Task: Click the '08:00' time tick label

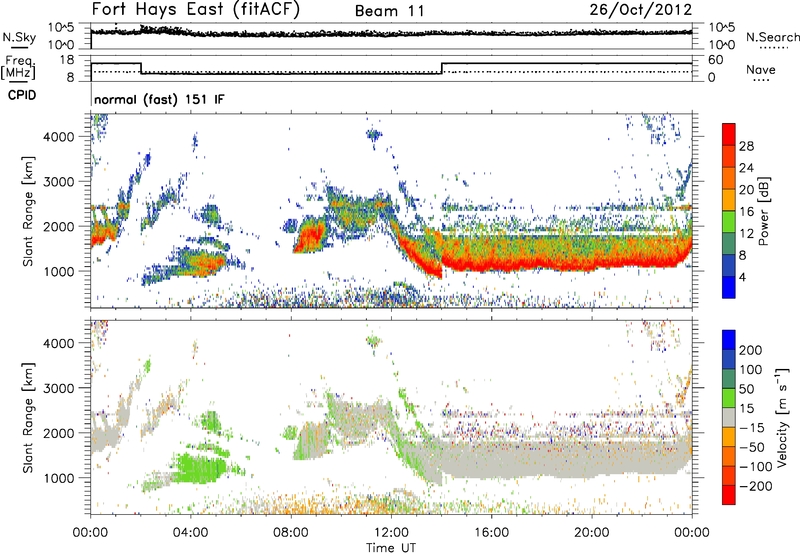Action: click(291, 533)
